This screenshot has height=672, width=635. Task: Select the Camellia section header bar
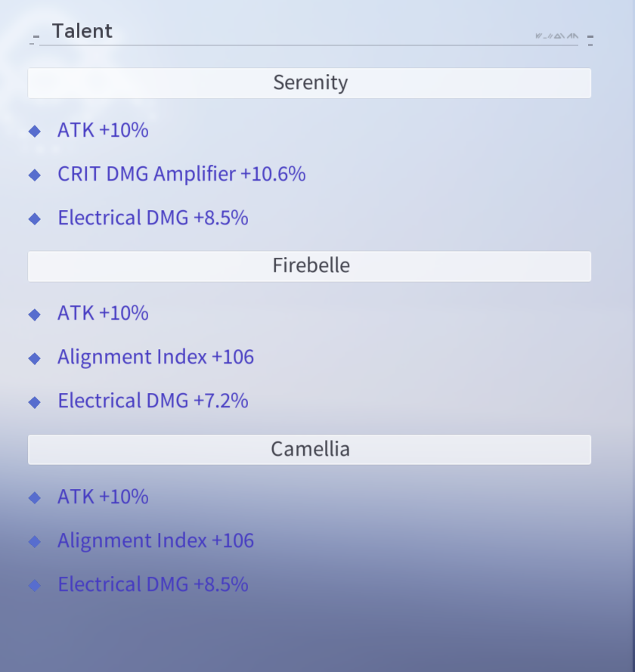(x=309, y=450)
